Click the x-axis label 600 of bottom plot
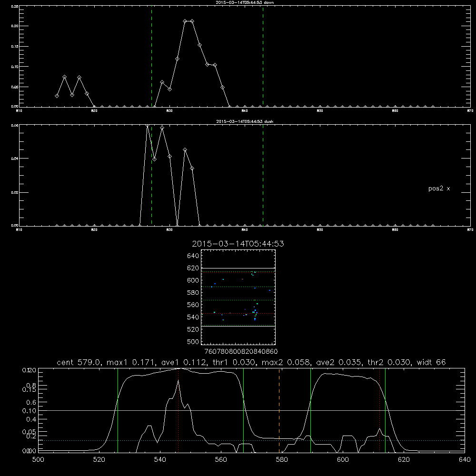 [x=343, y=460]
